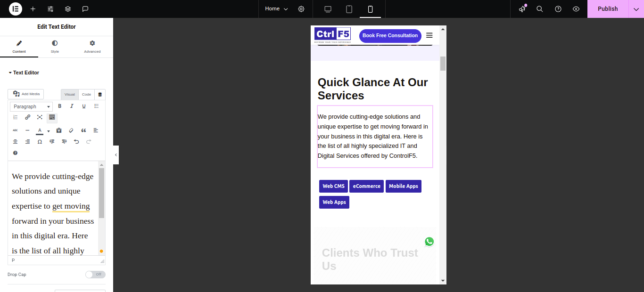Open the mobile hamburger menu
The width and height of the screenshot is (644, 292).
coord(429,35)
